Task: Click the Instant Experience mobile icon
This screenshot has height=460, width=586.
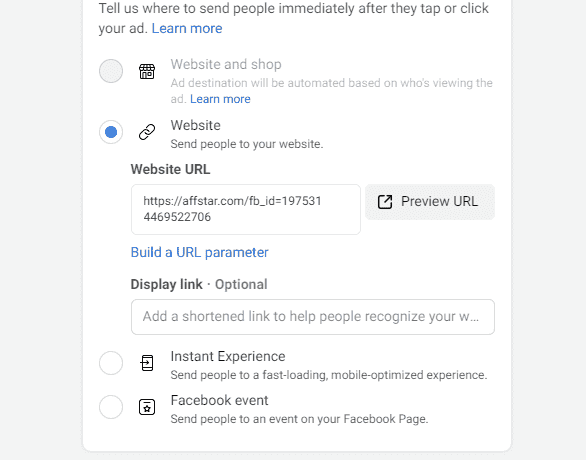Action: point(147,363)
